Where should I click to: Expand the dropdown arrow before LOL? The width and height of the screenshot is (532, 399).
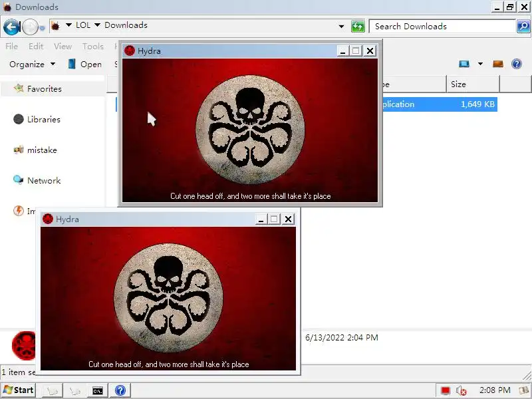68,25
